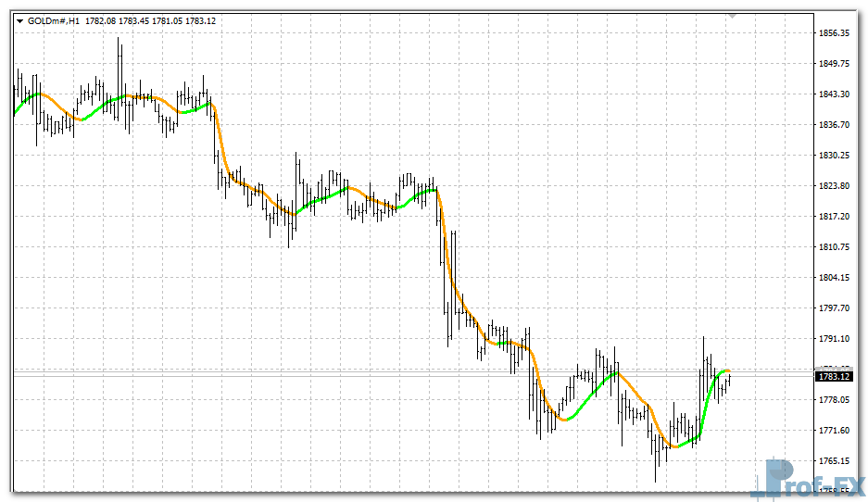Click the dropdown arrow beside GOLDm#,H1

(20, 20)
